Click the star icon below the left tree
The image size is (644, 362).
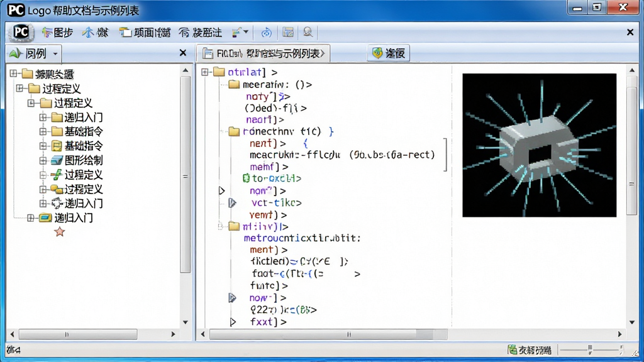click(60, 232)
